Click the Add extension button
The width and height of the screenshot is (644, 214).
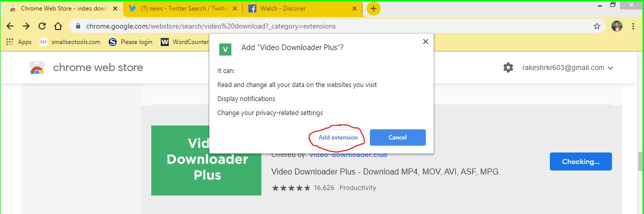338,137
